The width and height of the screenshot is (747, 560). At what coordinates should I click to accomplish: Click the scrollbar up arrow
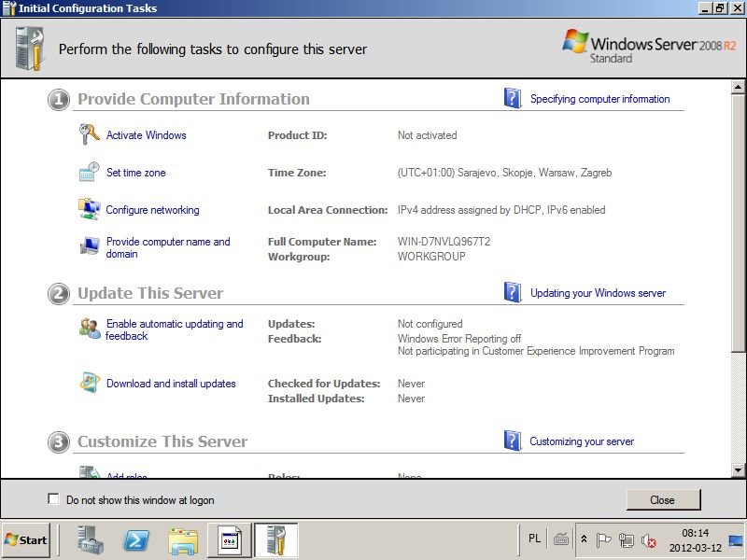coord(738,87)
